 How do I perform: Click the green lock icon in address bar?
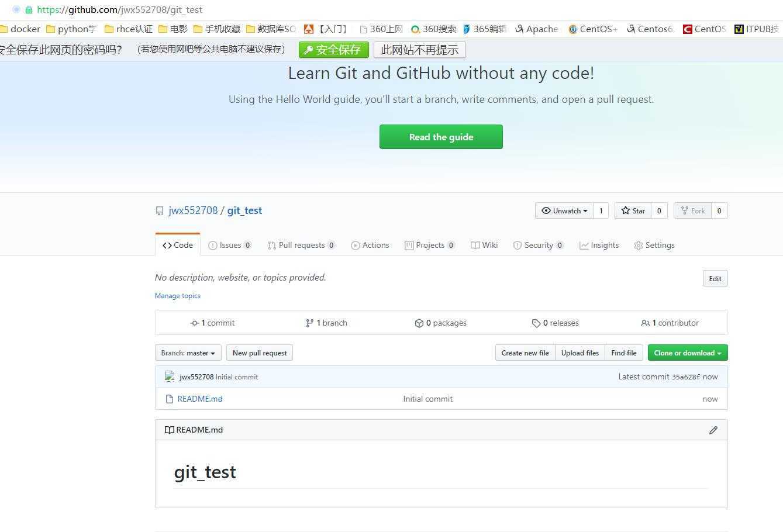click(x=29, y=10)
